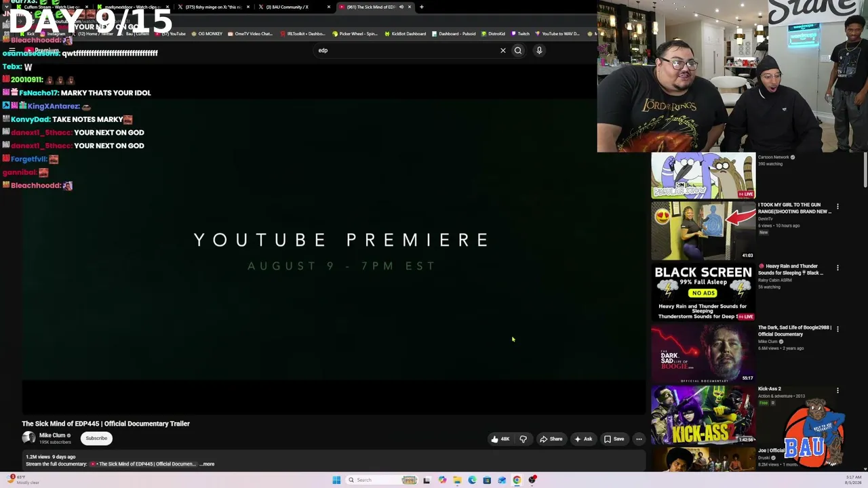Click the Share button under the video
The image size is (868, 488).
tap(551, 439)
